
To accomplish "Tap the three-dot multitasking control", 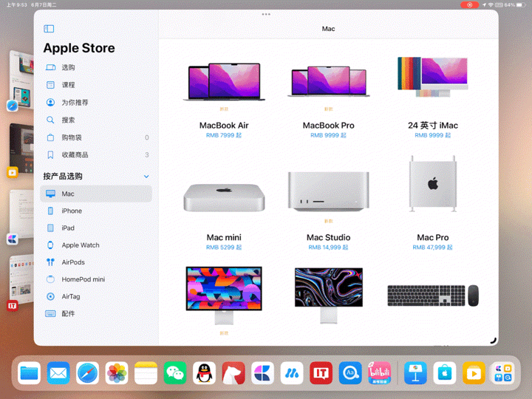I will pyautogui.click(x=266, y=14).
